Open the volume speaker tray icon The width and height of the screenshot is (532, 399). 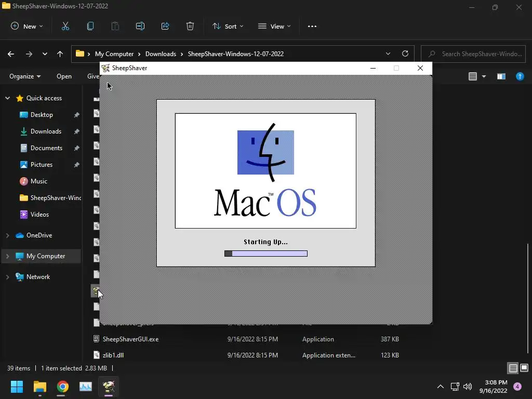click(x=468, y=387)
